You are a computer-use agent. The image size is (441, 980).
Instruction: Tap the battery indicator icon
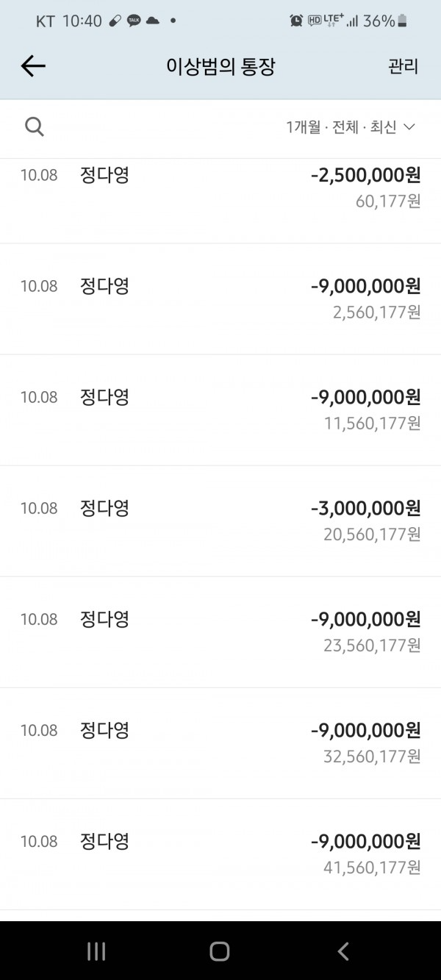[402, 21]
